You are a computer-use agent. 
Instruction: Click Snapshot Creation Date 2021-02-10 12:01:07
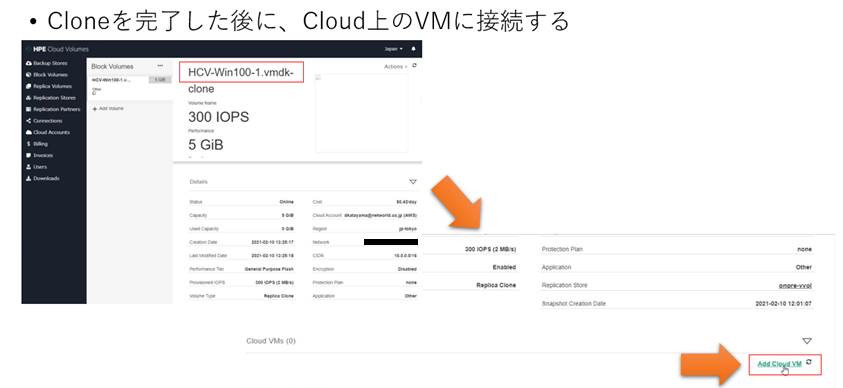[784, 304]
